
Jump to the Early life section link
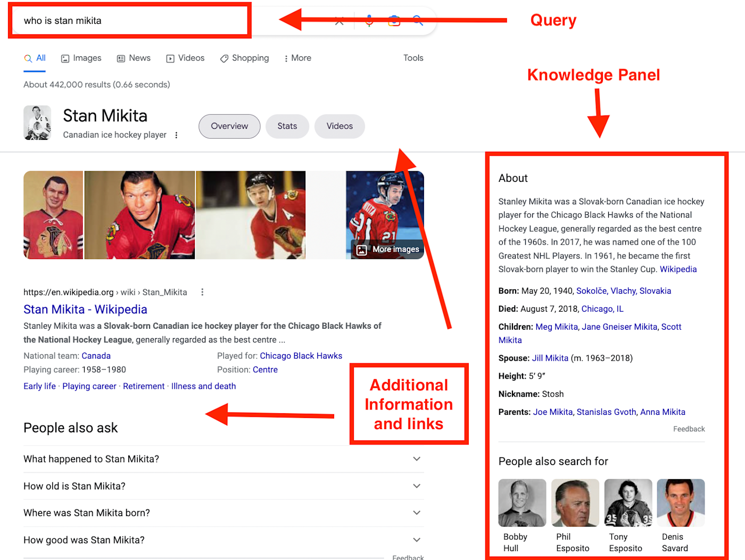click(39, 386)
